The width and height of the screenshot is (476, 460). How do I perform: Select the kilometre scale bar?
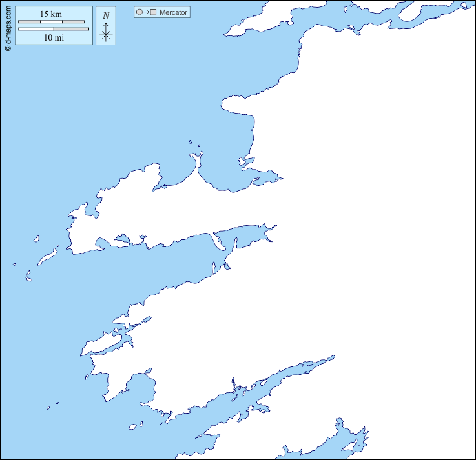(51, 22)
